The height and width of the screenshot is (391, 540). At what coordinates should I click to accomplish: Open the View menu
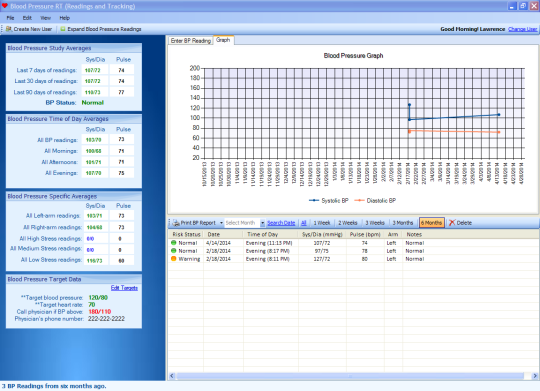click(45, 18)
